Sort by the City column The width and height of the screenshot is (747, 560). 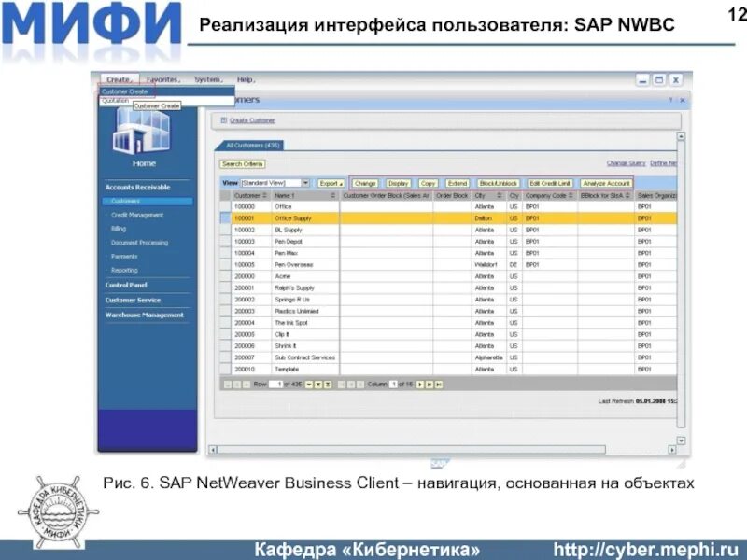click(x=500, y=196)
